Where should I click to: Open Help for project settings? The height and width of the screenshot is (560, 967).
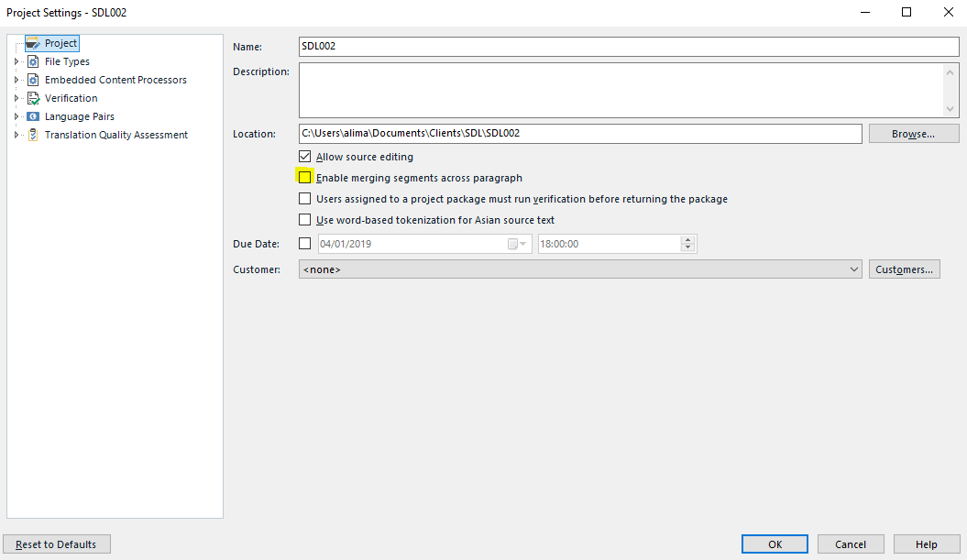927,544
